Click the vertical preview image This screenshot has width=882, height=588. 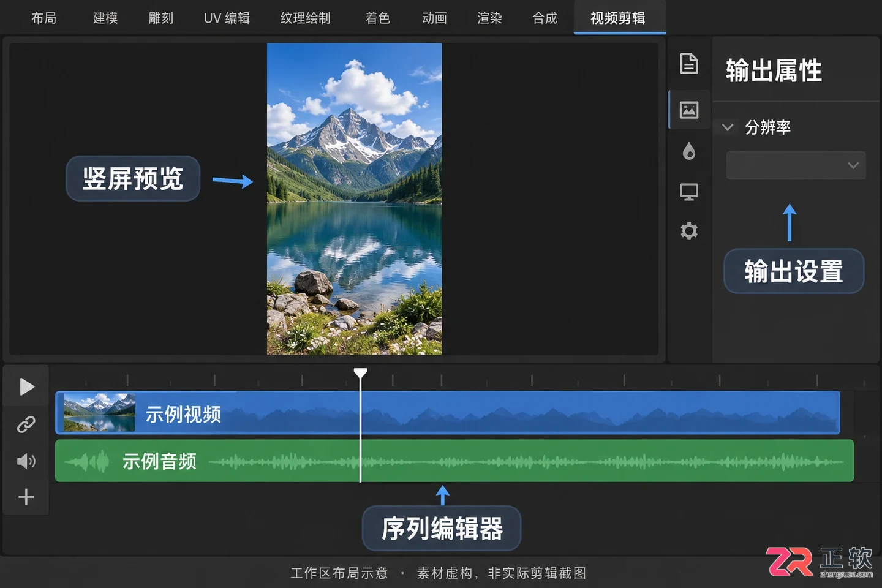pyautogui.click(x=354, y=198)
